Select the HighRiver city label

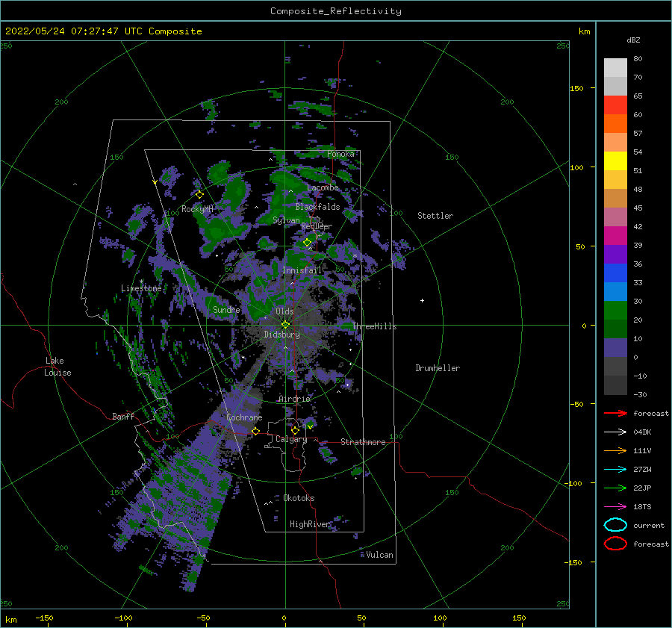coord(309,525)
